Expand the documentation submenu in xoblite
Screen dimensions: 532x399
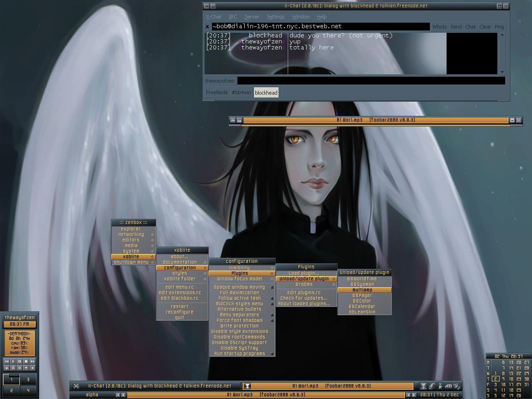182,262
